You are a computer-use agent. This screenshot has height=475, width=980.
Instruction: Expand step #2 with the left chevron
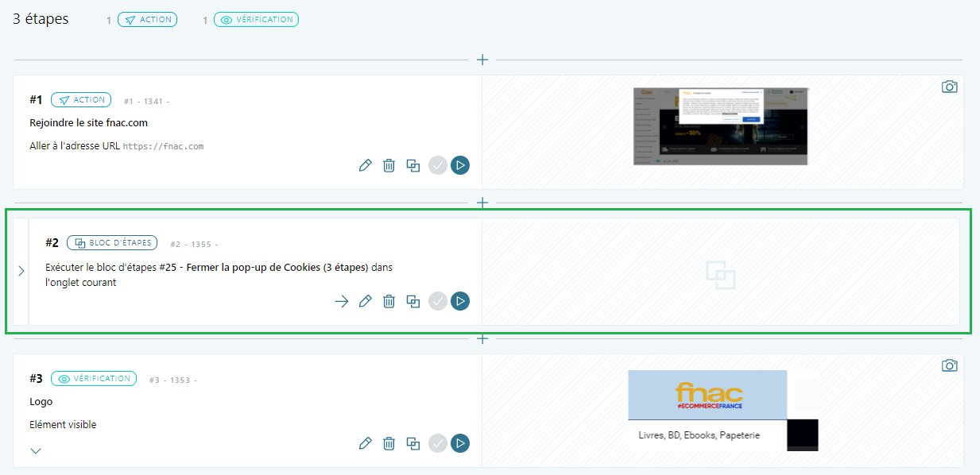(21, 271)
